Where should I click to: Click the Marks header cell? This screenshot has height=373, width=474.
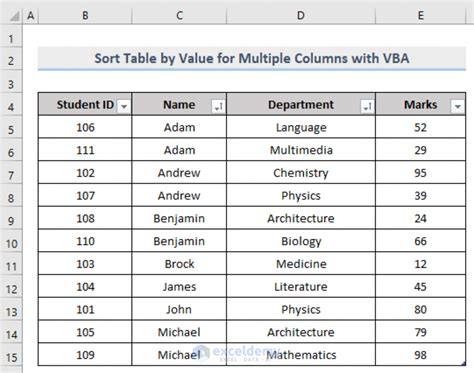coord(421,104)
